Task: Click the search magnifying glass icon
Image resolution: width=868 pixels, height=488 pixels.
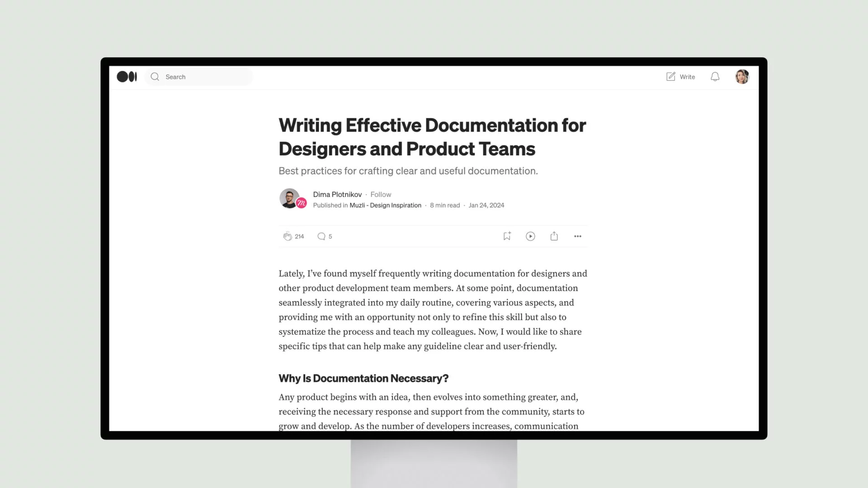Action: pos(155,76)
